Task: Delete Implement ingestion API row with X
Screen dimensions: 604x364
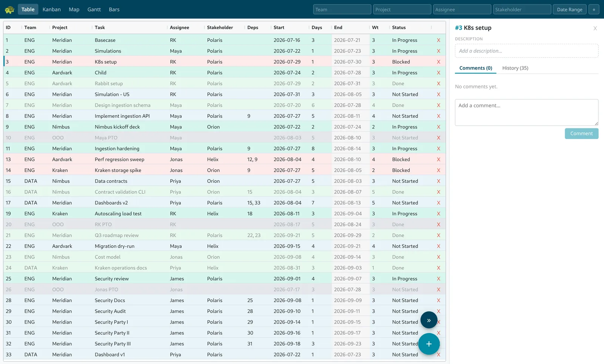Action: pyautogui.click(x=438, y=116)
